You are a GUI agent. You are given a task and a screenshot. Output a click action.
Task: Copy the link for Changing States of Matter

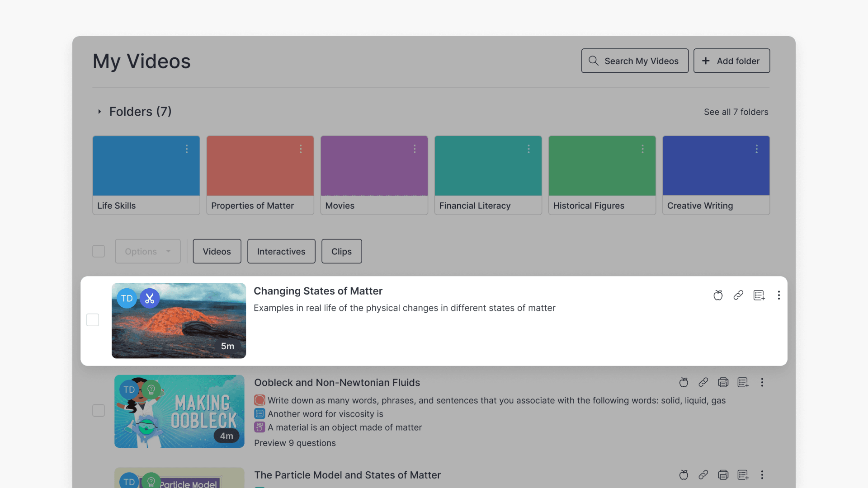(739, 295)
